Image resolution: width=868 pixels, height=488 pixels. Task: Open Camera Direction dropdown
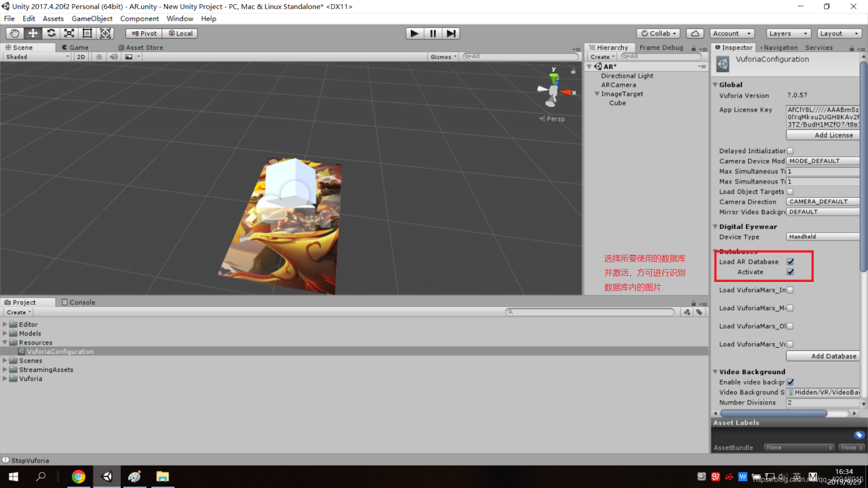click(823, 202)
